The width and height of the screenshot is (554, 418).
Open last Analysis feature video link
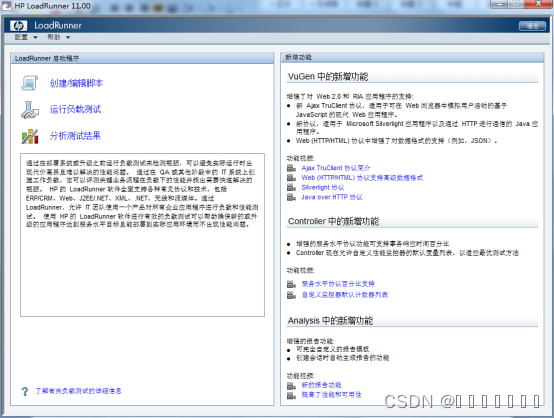coord(331,395)
